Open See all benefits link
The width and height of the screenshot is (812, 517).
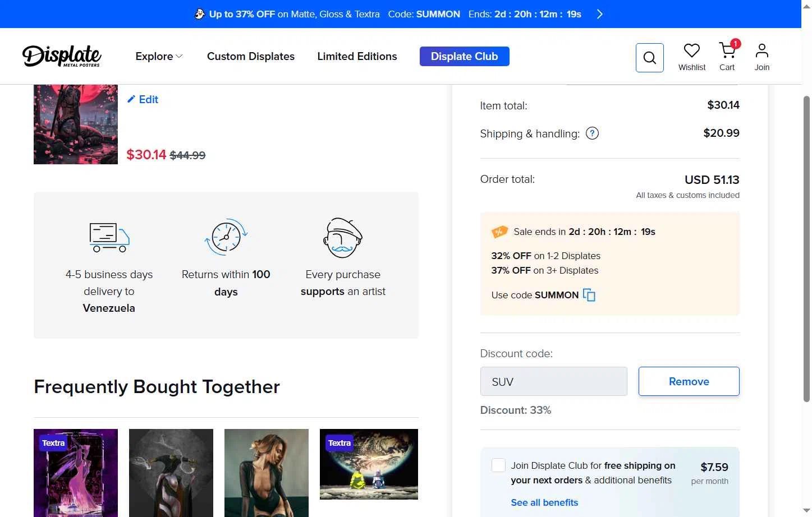pos(544,502)
